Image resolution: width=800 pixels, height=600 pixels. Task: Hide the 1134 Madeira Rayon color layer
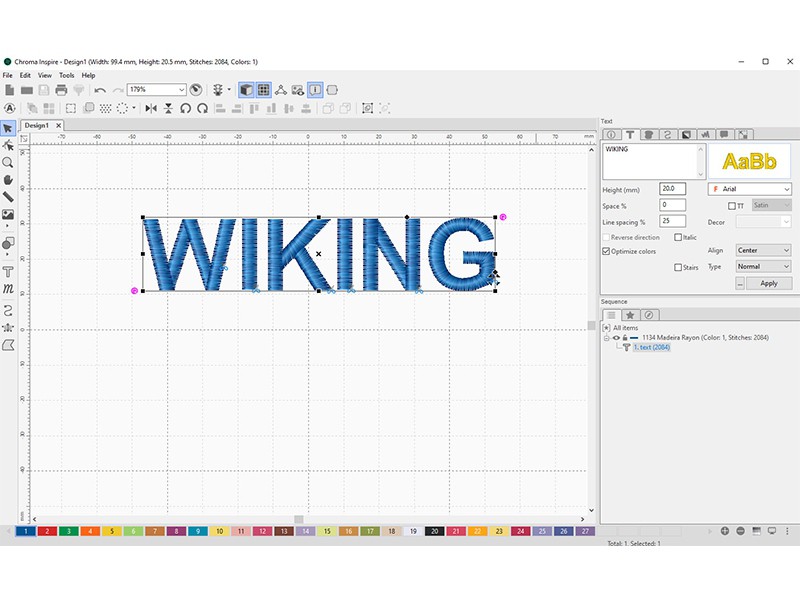pos(616,338)
